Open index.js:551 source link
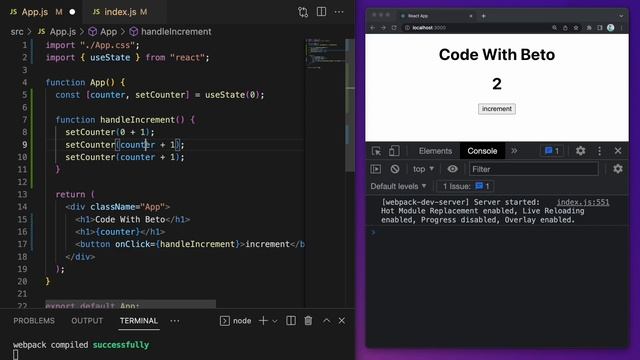This screenshot has height=360, width=640. [583, 202]
